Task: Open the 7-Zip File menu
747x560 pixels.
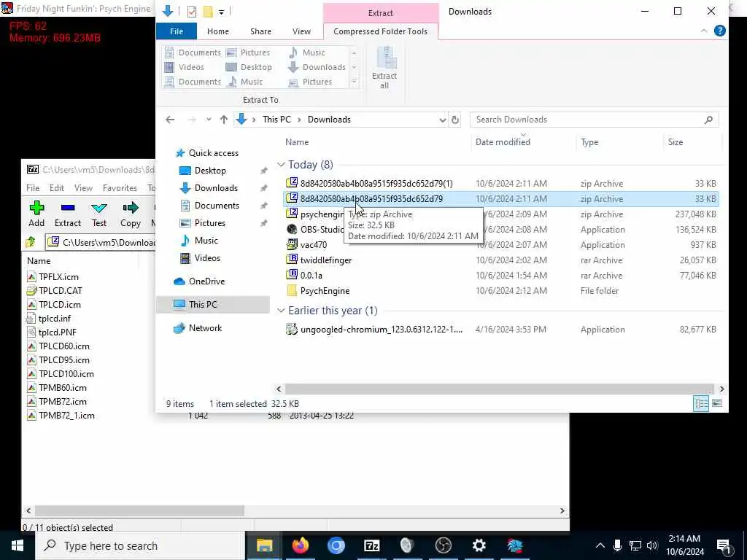Action: 33,188
